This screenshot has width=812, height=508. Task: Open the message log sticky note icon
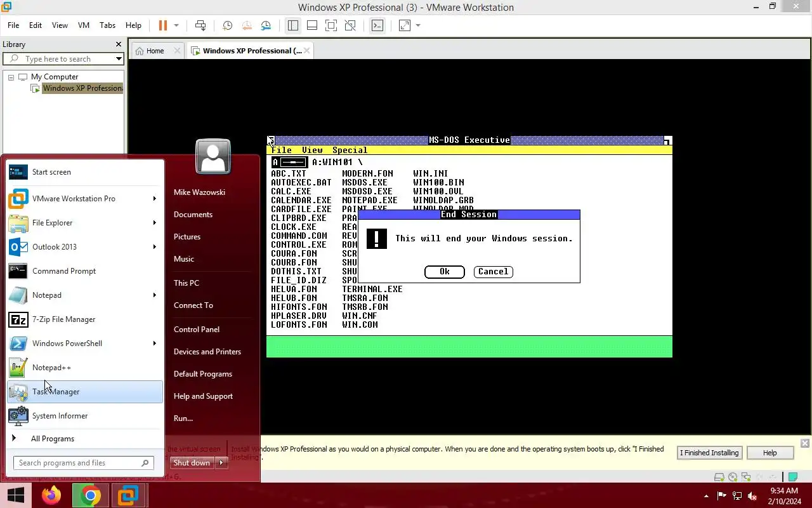[x=792, y=477]
